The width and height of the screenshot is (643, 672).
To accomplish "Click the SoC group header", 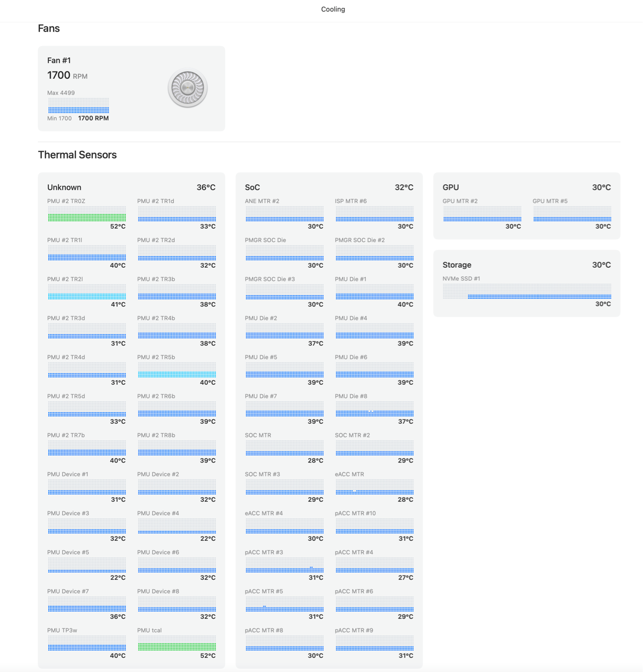I will [252, 187].
